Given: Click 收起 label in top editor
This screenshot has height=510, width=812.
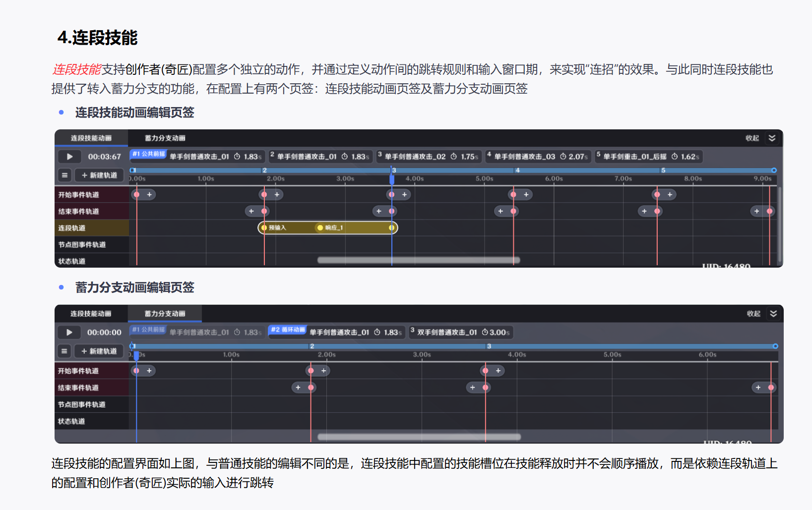Looking at the screenshot, I should tap(752, 138).
